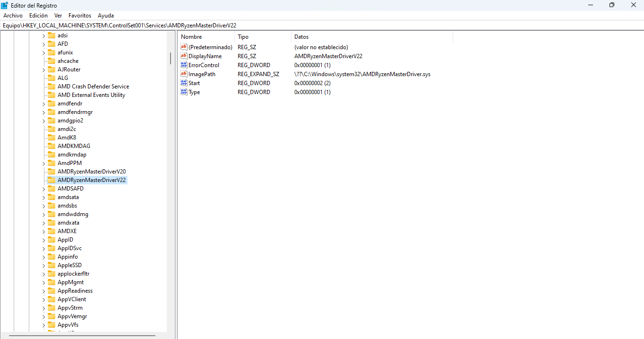This screenshot has height=339, width=644.
Task: Select the AppIDSvc key
Action: (69, 248)
